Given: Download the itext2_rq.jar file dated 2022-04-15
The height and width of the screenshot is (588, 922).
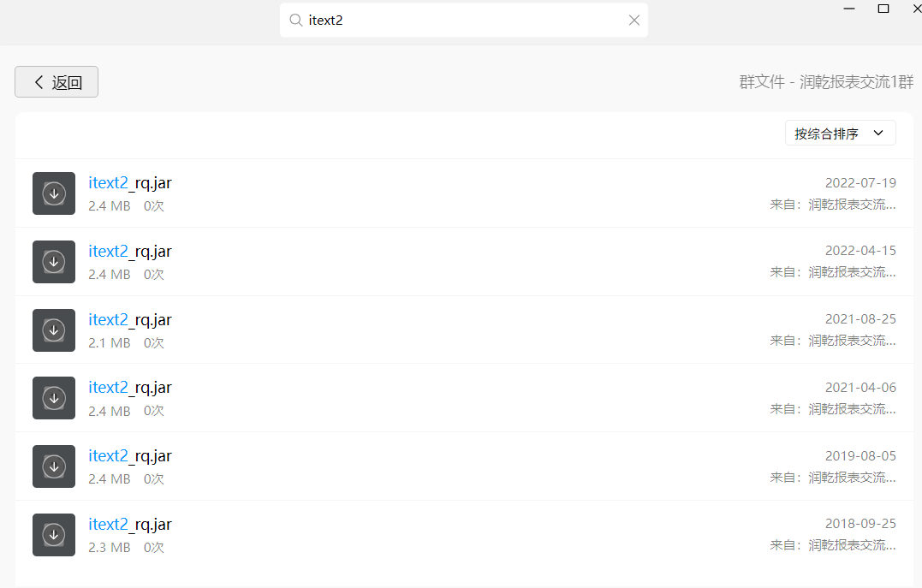Looking at the screenshot, I should [x=54, y=262].
